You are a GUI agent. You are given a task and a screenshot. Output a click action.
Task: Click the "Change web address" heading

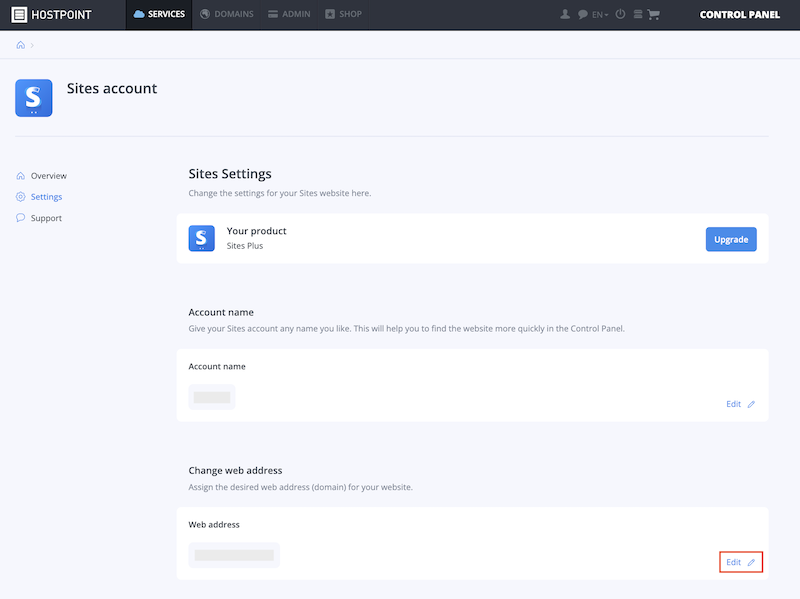tap(235, 470)
